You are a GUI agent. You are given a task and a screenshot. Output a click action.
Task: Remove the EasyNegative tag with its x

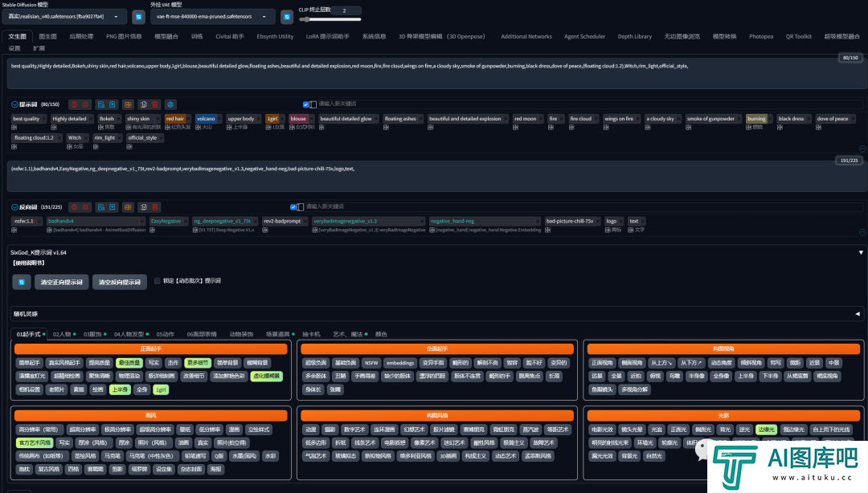(186, 222)
